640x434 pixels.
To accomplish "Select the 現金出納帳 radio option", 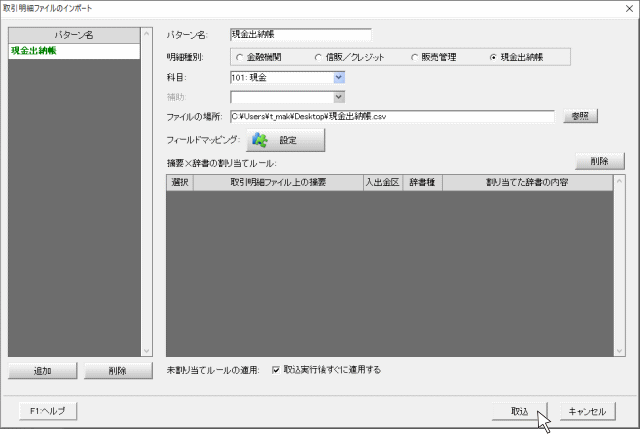I will [493, 58].
